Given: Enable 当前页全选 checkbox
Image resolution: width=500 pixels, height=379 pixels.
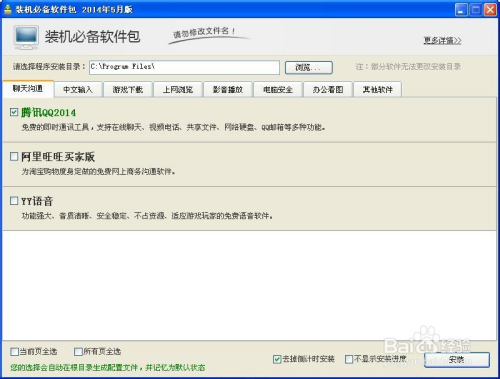Looking at the screenshot, I should [14, 352].
